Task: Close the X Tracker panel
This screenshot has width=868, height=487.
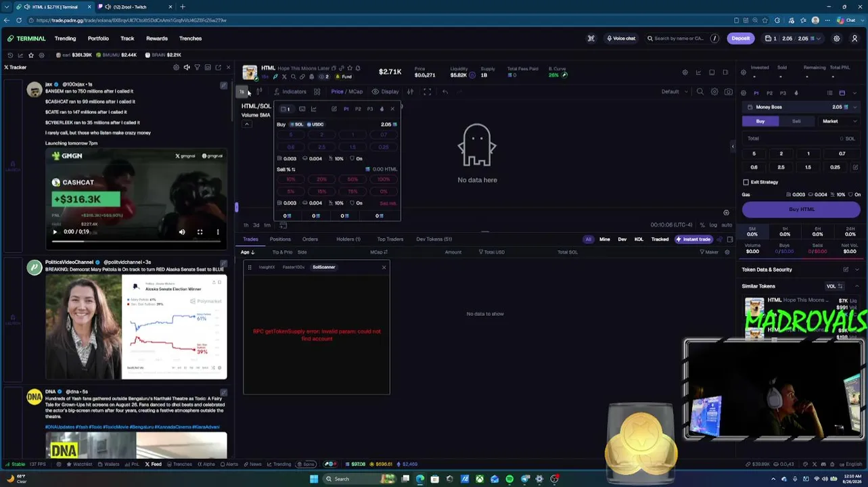Action: coord(228,67)
